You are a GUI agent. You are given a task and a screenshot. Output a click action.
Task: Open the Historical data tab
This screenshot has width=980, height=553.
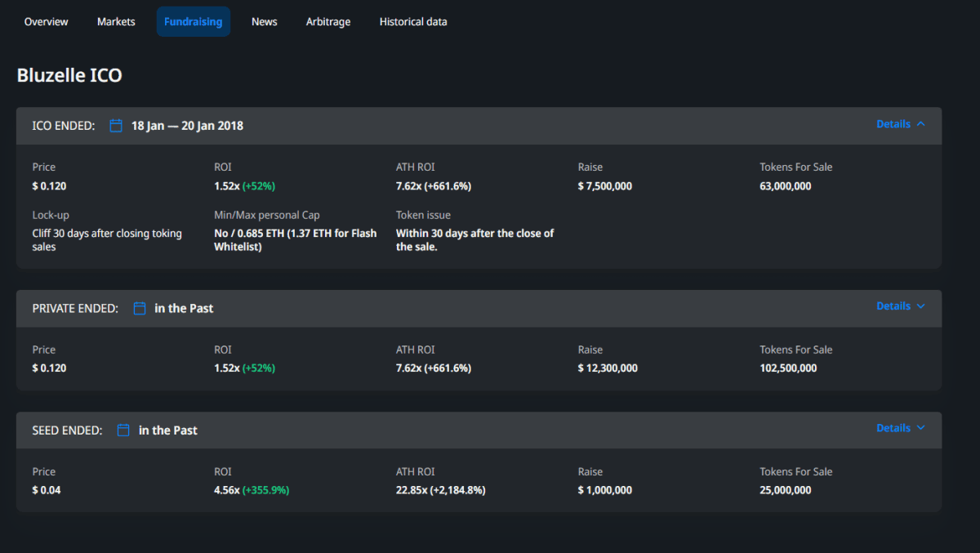tap(413, 22)
